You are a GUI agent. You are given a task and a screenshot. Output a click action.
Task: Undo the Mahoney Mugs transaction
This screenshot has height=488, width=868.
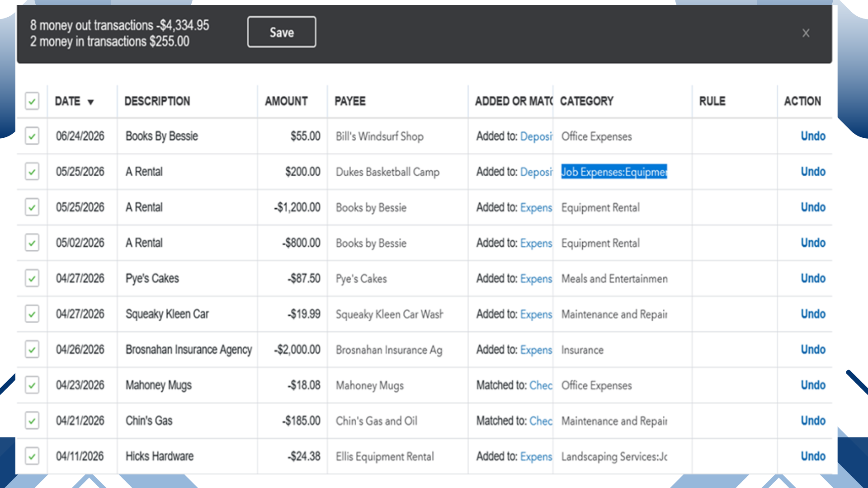[x=813, y=385]
